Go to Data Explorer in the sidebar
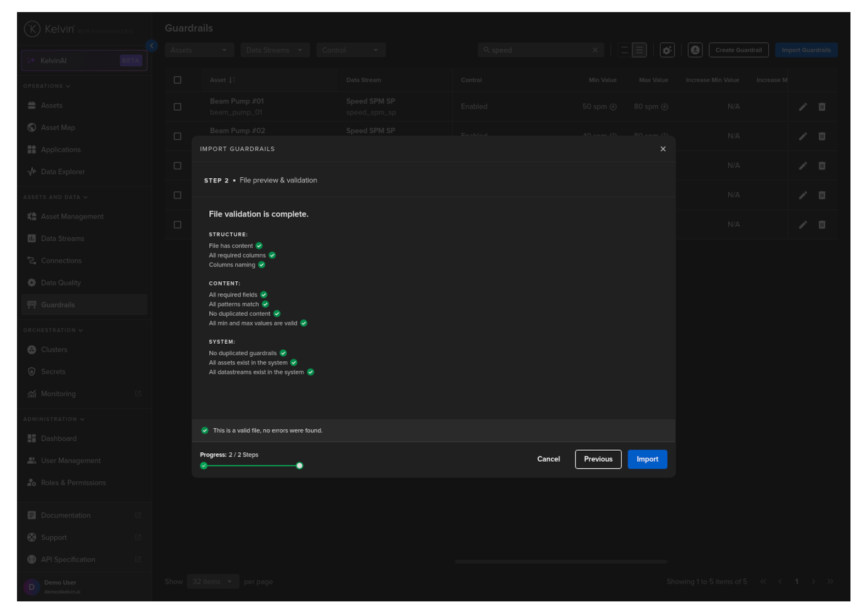The height and width of the screenshot is (614, 868). point(62,172)
